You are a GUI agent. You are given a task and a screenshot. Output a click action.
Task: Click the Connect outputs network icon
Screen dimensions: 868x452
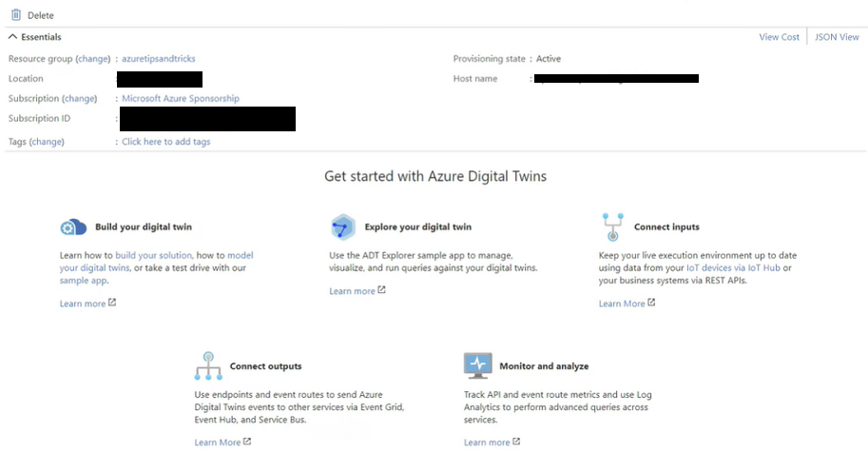208,365
